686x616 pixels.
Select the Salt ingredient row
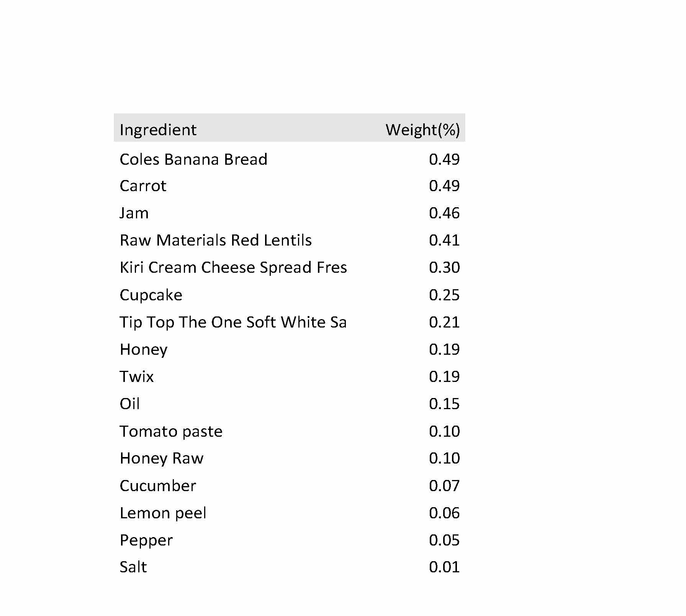point(133,567)
